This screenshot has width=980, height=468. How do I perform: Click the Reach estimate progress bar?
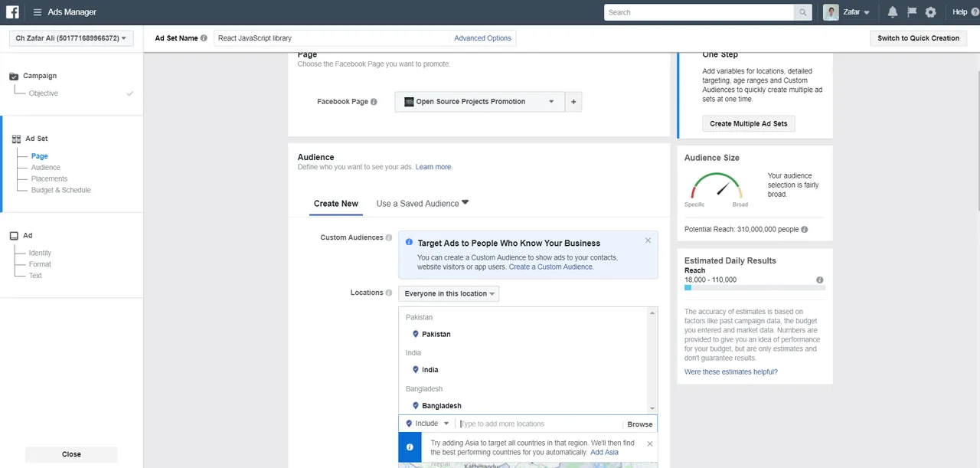coord(755,288)
